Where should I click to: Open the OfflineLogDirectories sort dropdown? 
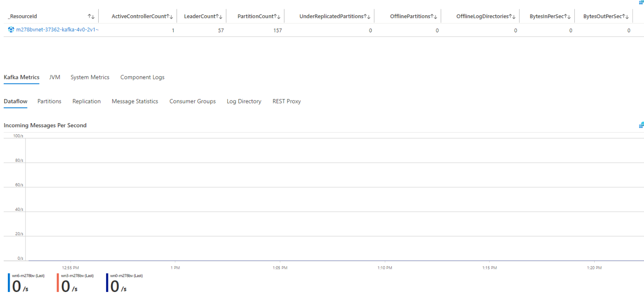pyautogui.click(x=513, y=15)
